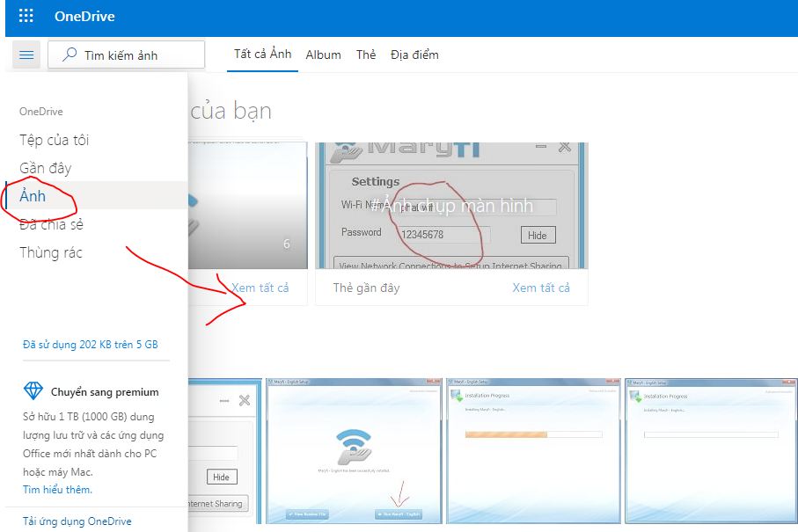The height and width of the screenshot is (532, 798).
Task: Click "Xem tất cả" under the recent photos
Action: [264, 287]
